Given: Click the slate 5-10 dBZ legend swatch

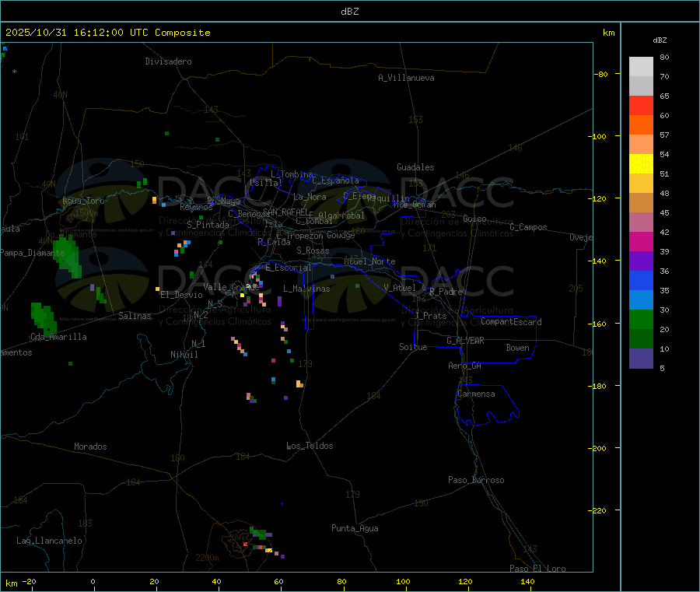Looking at the screenshot, I should (x=641, y=359).
